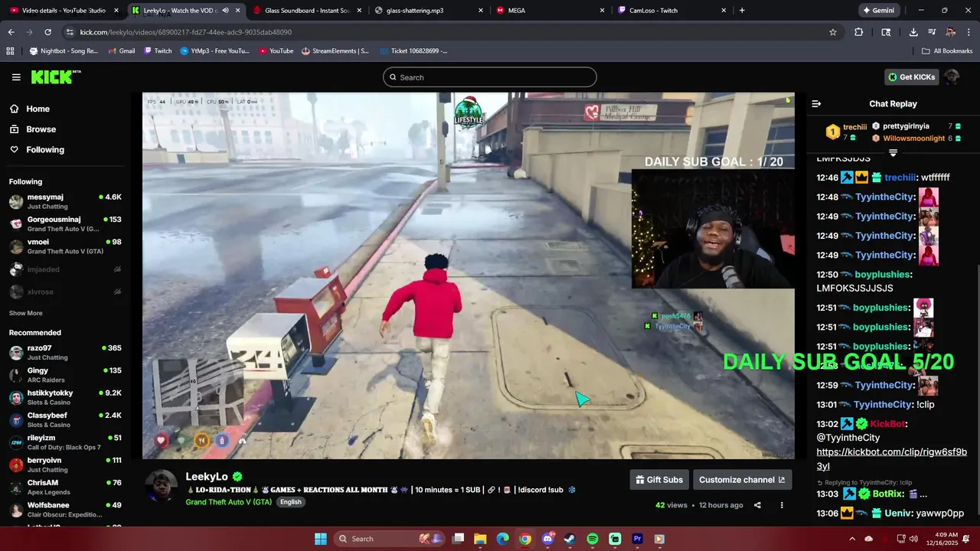Open rileyizm recommended channel
This screenshot has width=980, height=551.
coord(65,442)
